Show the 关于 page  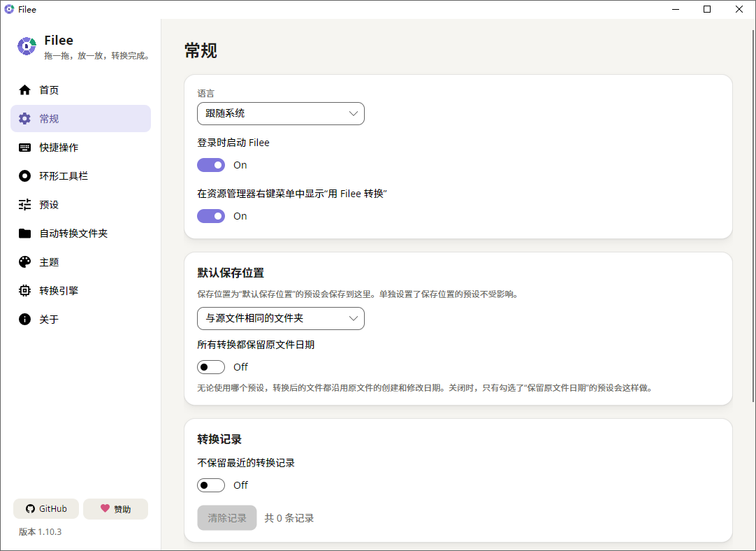(80, 320)
